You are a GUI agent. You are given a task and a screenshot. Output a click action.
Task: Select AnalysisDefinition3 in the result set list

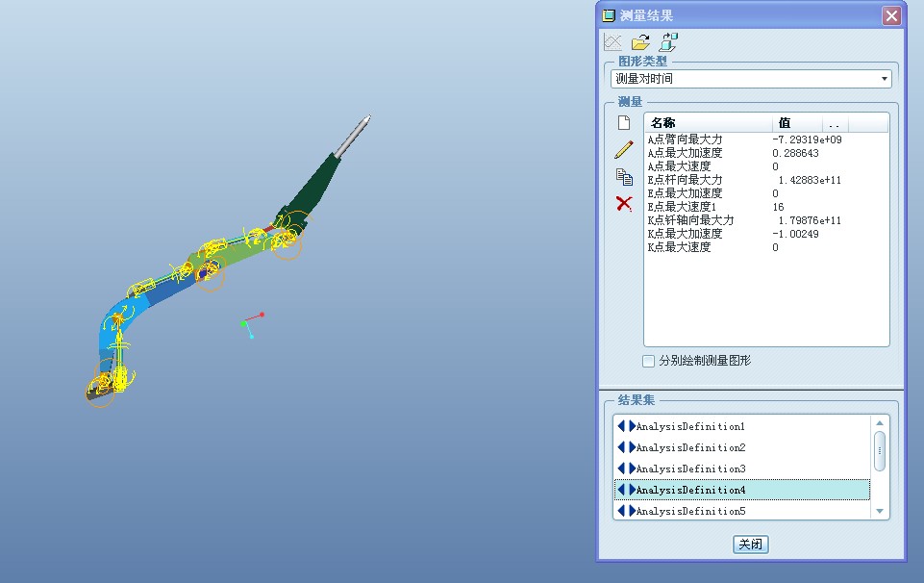742,469
